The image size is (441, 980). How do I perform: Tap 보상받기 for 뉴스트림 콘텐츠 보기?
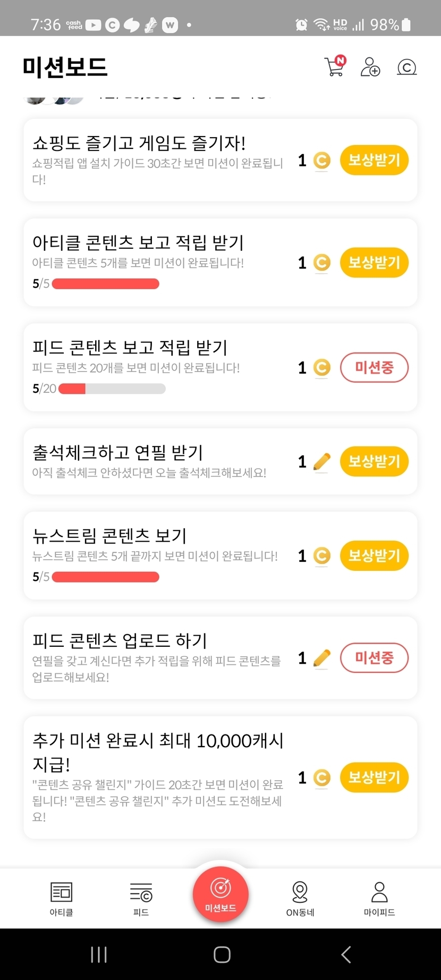374,556
